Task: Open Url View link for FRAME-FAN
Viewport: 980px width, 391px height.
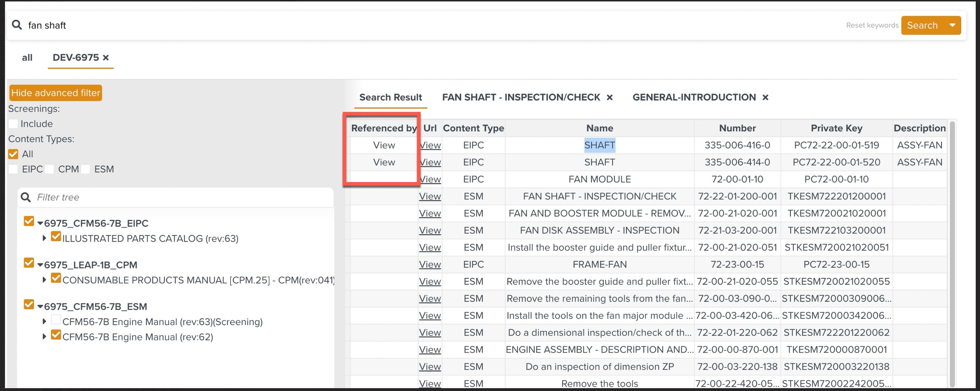Action: pyautogui.click(x=430, y=264)
